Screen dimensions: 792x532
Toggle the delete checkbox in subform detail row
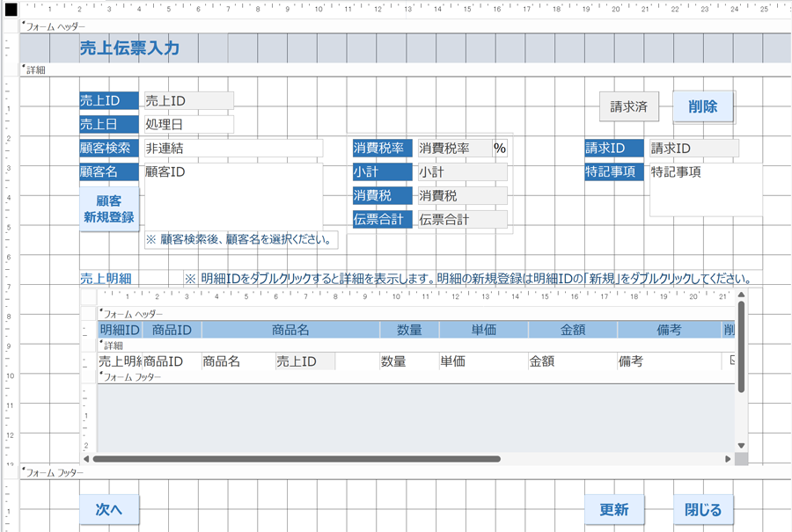click(734, 361)
